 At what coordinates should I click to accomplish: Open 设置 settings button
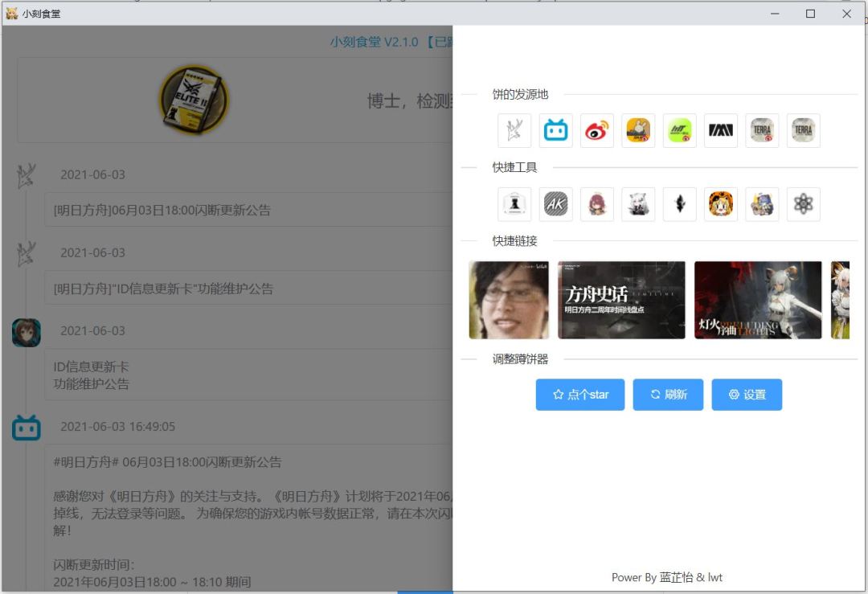pyautogui.click(x=747, y=395)
